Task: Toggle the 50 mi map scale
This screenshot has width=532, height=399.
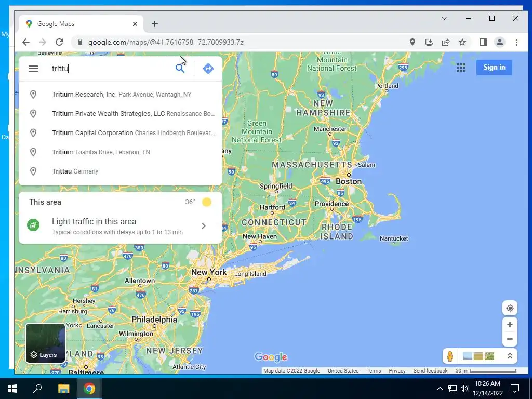Action: click(x=486, y=371)
